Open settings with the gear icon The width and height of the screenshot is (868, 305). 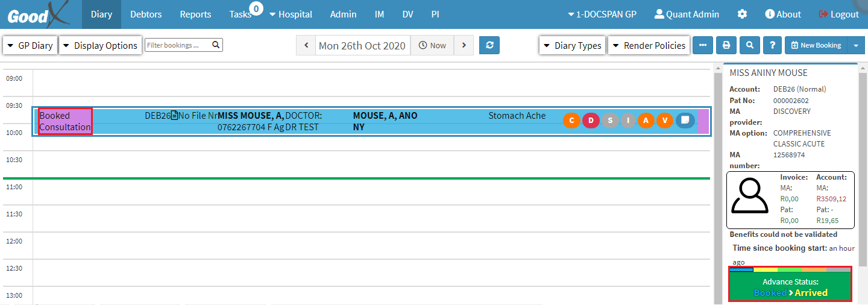[x=742, y=14]
